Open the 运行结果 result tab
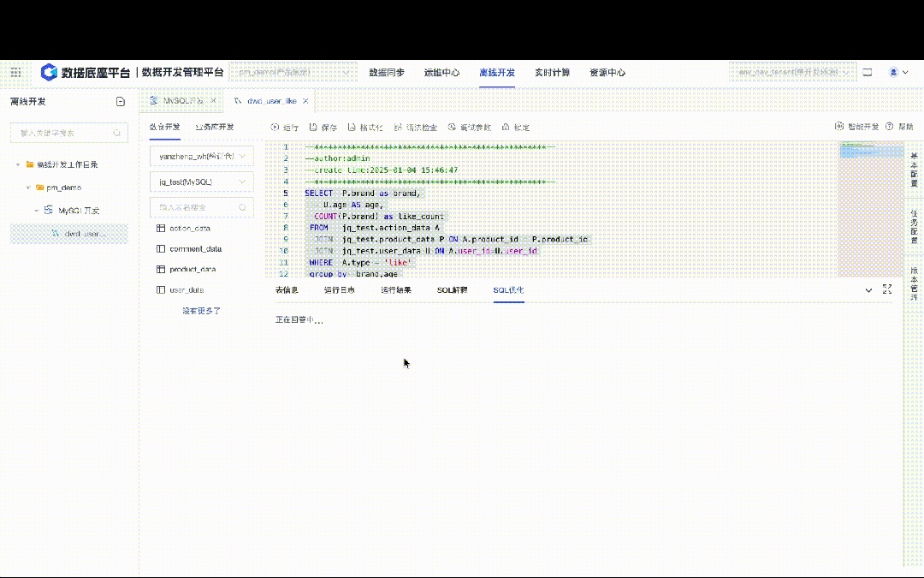 pos(396,290)
